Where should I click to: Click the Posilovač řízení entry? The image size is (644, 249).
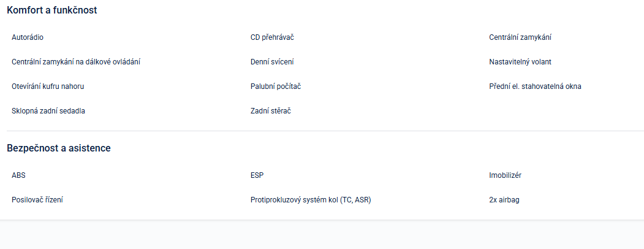[37, 200]
